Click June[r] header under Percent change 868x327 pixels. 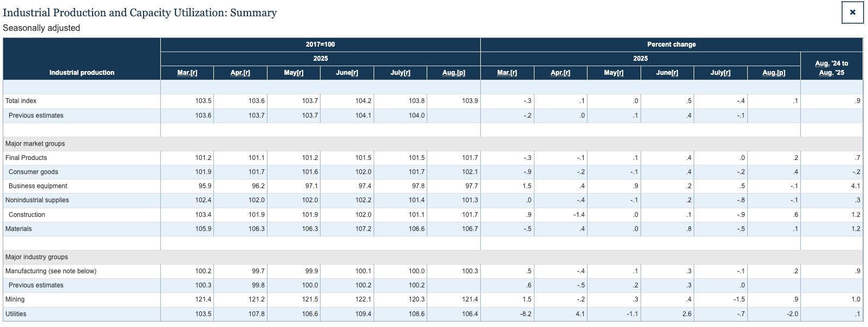(x=667, y=73)
